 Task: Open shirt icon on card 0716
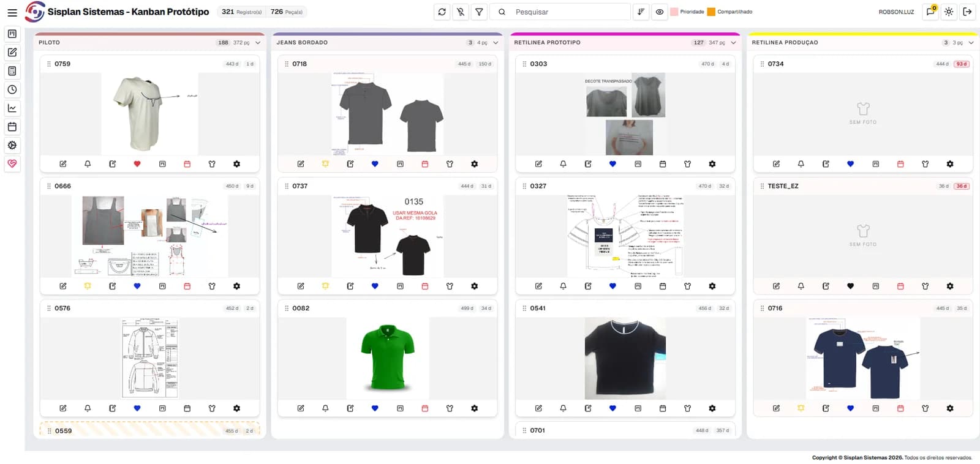click(925, 408)
